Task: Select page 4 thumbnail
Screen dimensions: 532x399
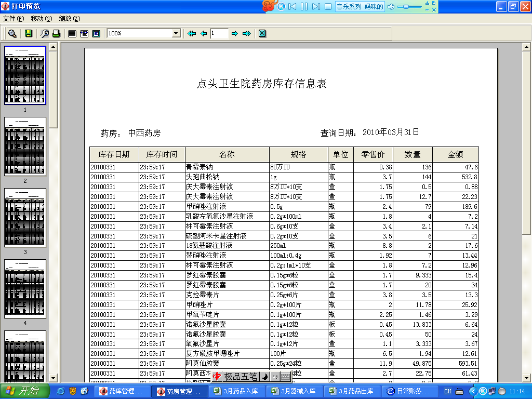Action: pos(25,289)
